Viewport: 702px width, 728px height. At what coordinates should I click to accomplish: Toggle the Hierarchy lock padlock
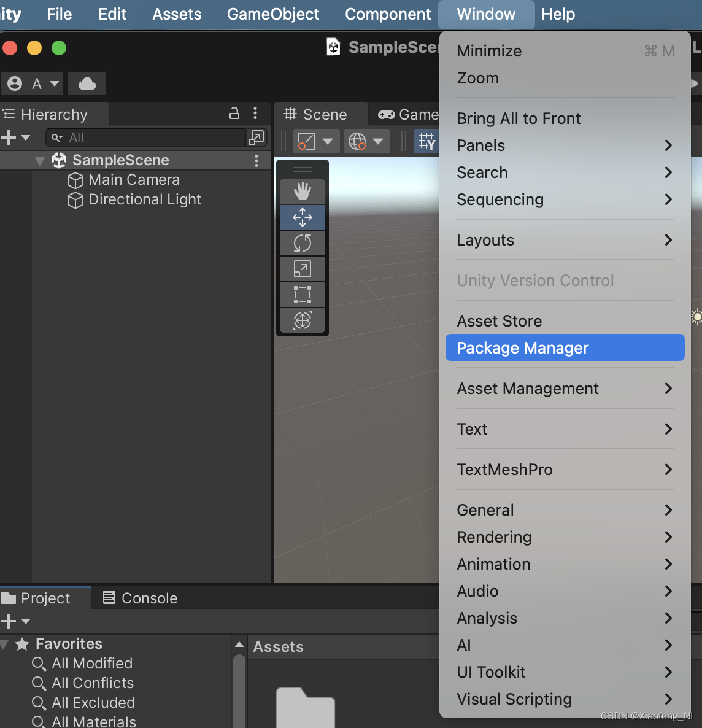coord(234,114)
